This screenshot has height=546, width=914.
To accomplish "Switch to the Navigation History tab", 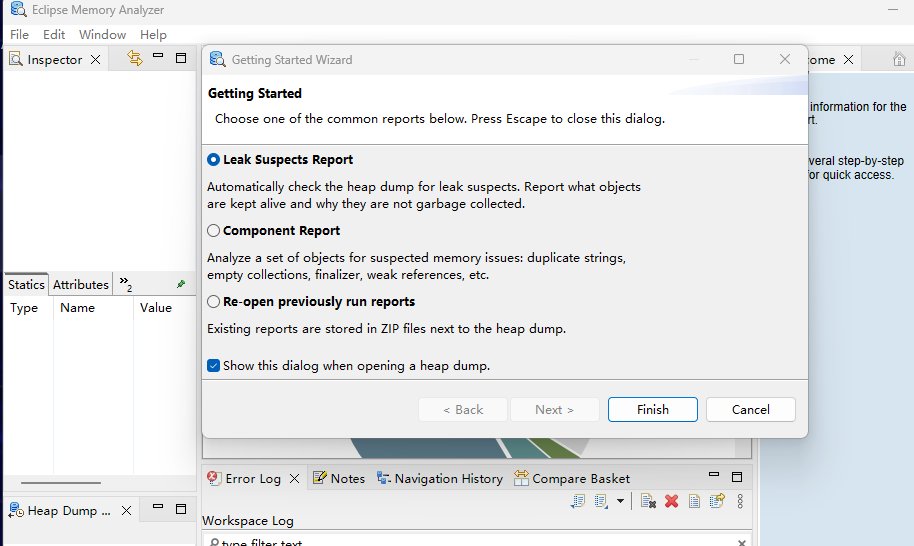I will tap(440, 478).
